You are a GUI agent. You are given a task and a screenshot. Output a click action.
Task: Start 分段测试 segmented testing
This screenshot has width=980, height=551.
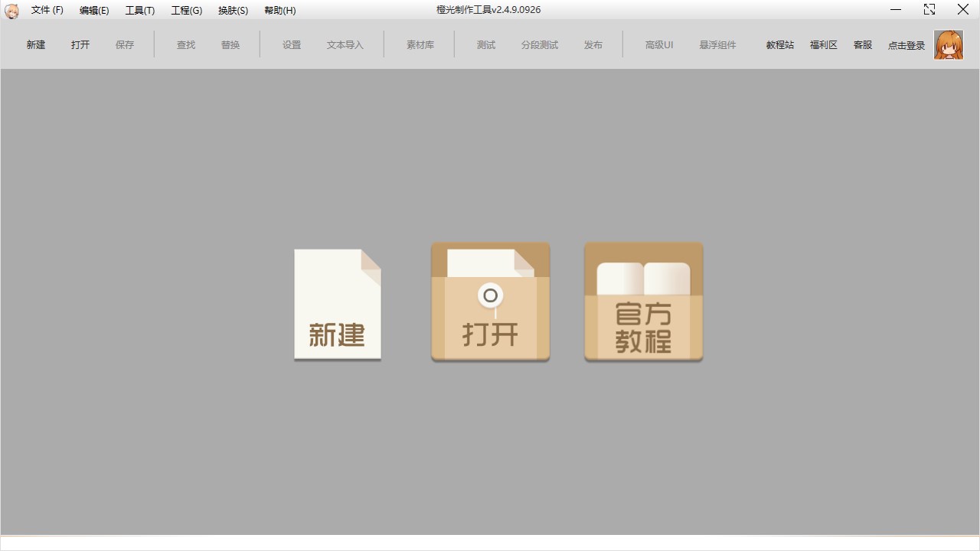[539, 44]
